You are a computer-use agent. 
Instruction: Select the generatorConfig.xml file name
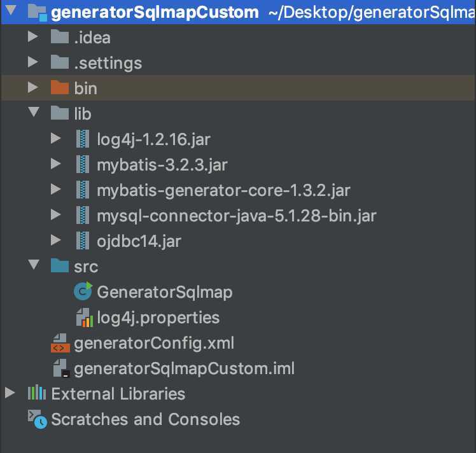[x=154, y=344]
